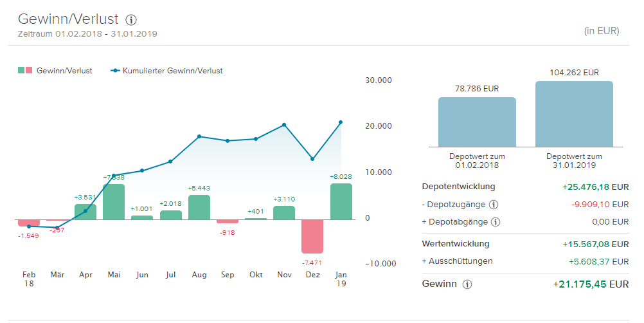Click the 104.262 EUR Depotwert bar
644x323 pixels.
point(574,114)
